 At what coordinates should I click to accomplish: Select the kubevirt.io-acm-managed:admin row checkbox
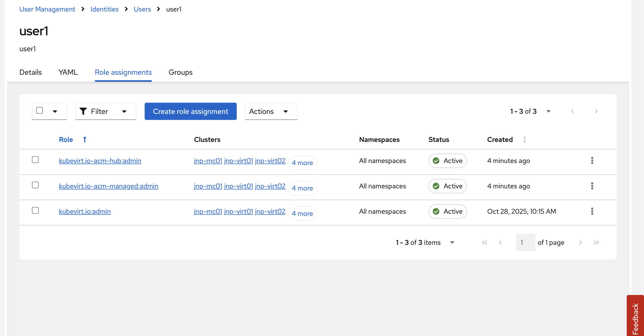click(x=35, y=185)
